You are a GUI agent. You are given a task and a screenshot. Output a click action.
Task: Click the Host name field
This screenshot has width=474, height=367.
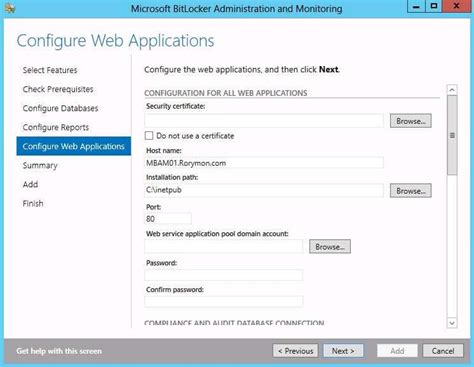(x=264, y=163)
